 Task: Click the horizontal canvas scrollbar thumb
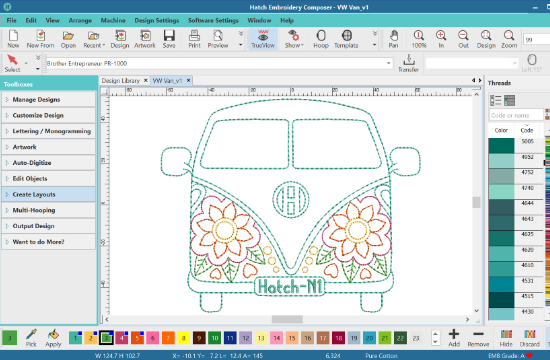[287, 319]
